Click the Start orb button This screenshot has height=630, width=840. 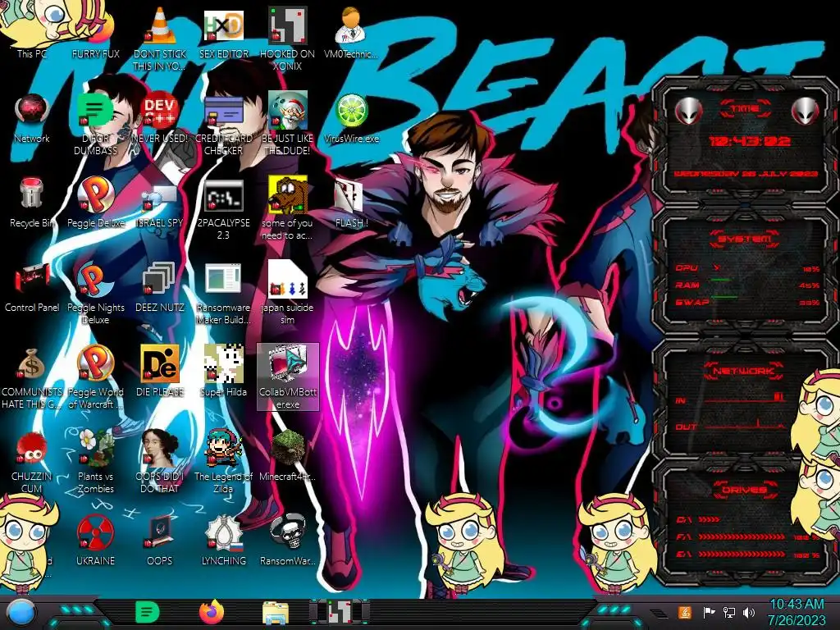21,613
